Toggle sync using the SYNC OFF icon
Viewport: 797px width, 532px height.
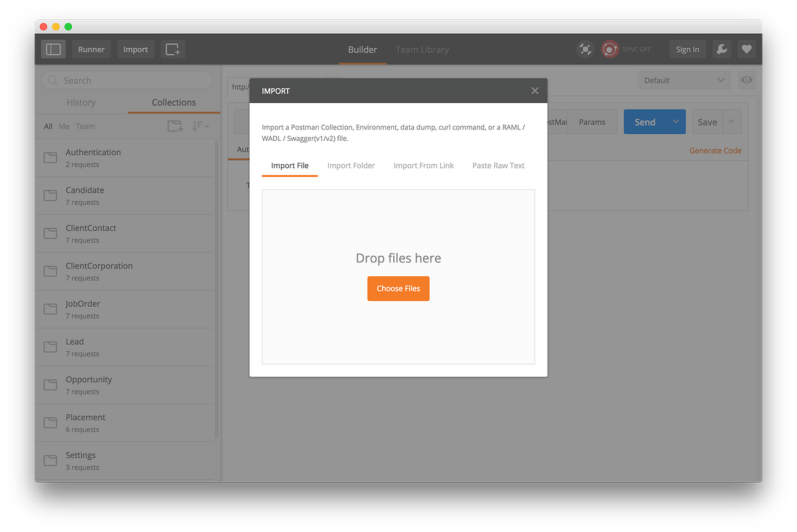pos(610,49)
